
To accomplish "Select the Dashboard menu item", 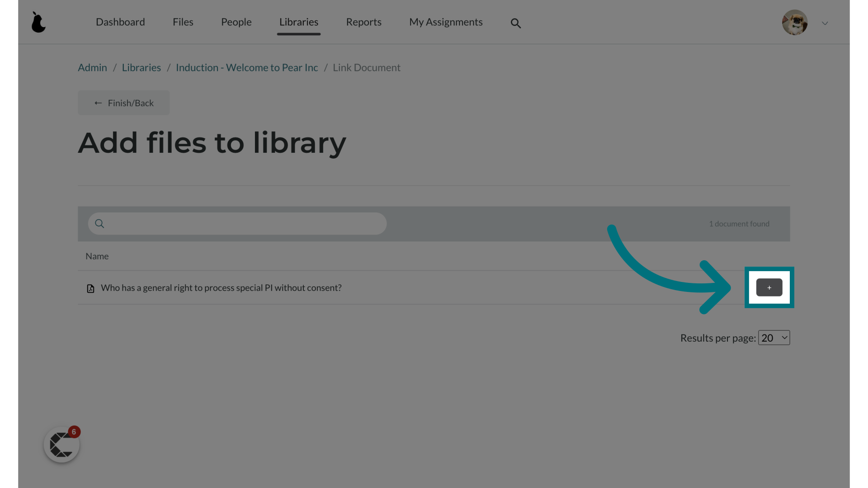I will (x=120, y=21).
